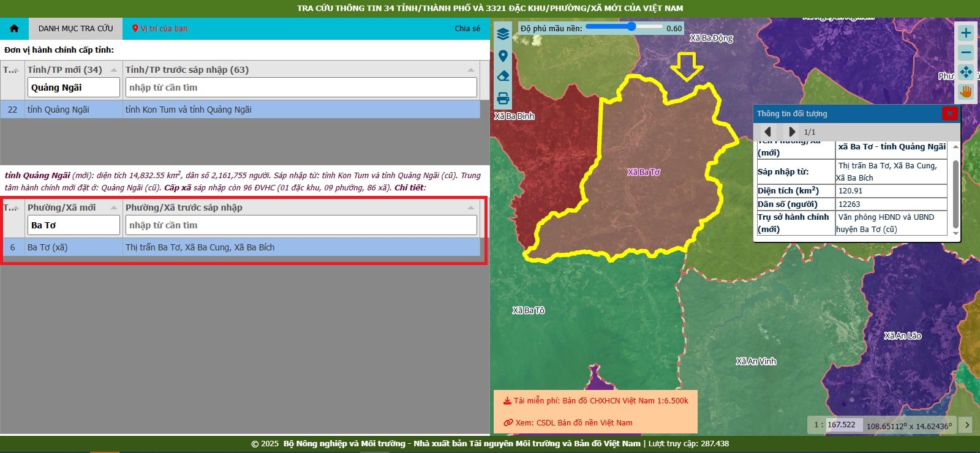Select the location marker tool

click(x=503, y=56)
